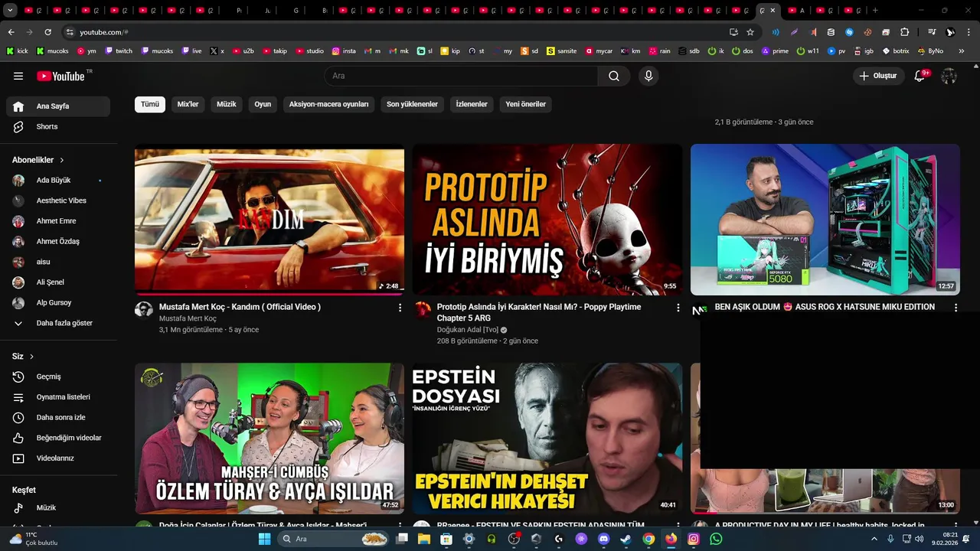The image size is (980, 551).
Task: Show more bookmarks with the chevron
Action: point(962,51)
